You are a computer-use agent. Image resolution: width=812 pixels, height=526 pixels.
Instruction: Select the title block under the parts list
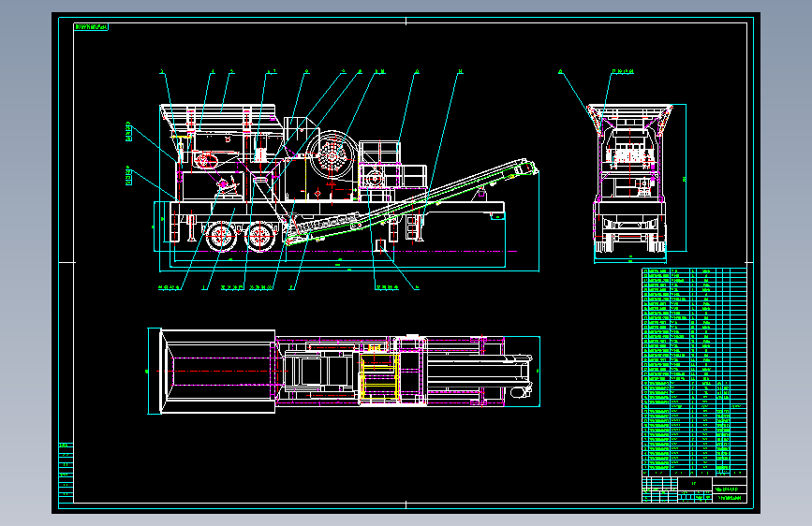[x=694, y=489]
